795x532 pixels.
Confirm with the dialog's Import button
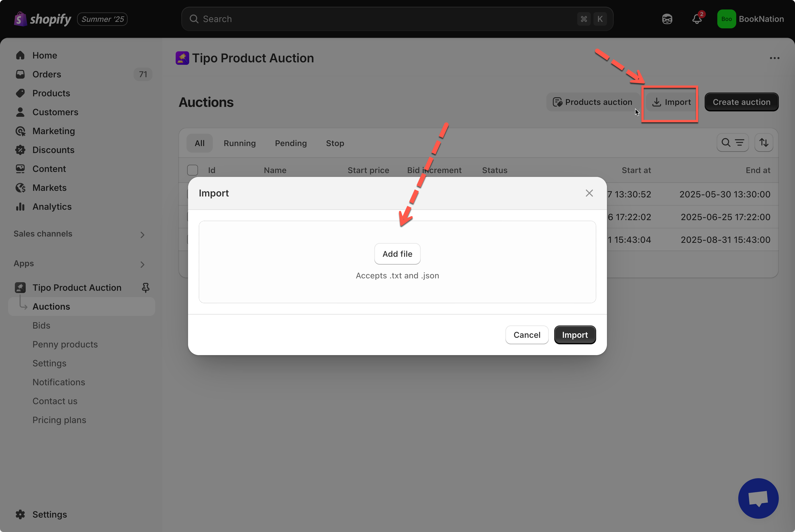pyautogui.click(x=574, y=335)
